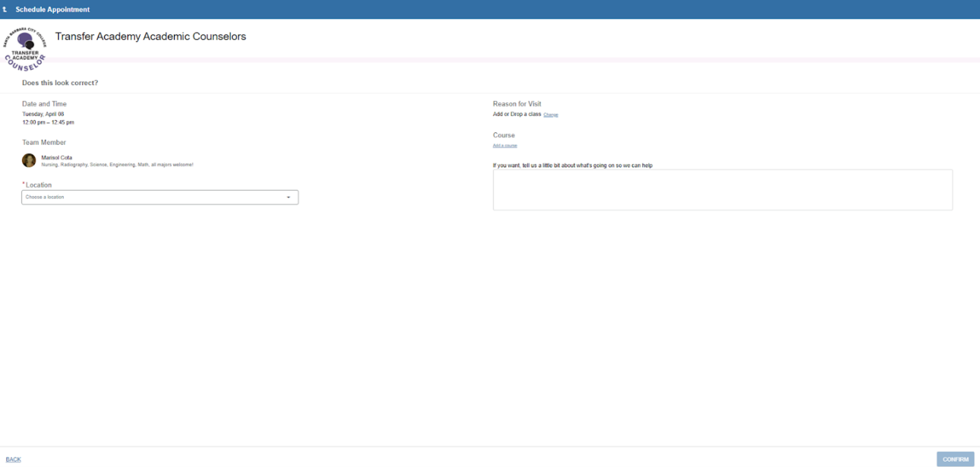This screenshot has width=980, height=467.
Task: Click the Does this look correct? prompt
Action: pos(60,82)
